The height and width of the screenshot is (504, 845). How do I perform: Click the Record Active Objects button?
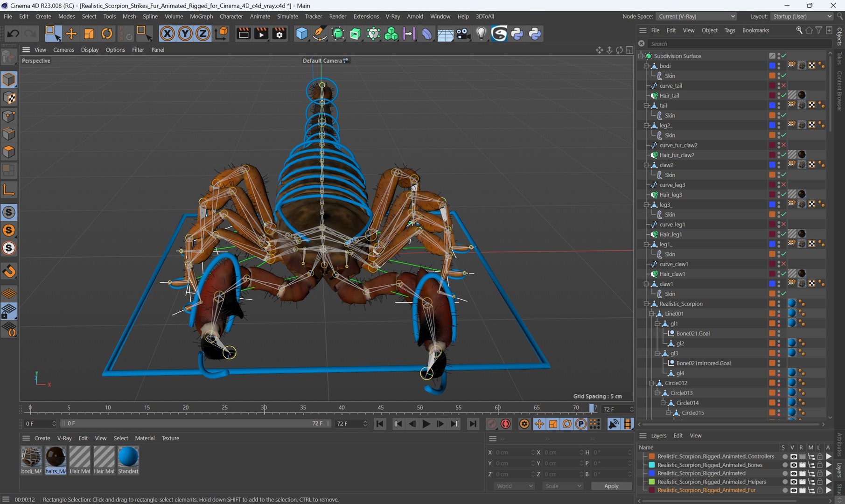coord(491,424)
